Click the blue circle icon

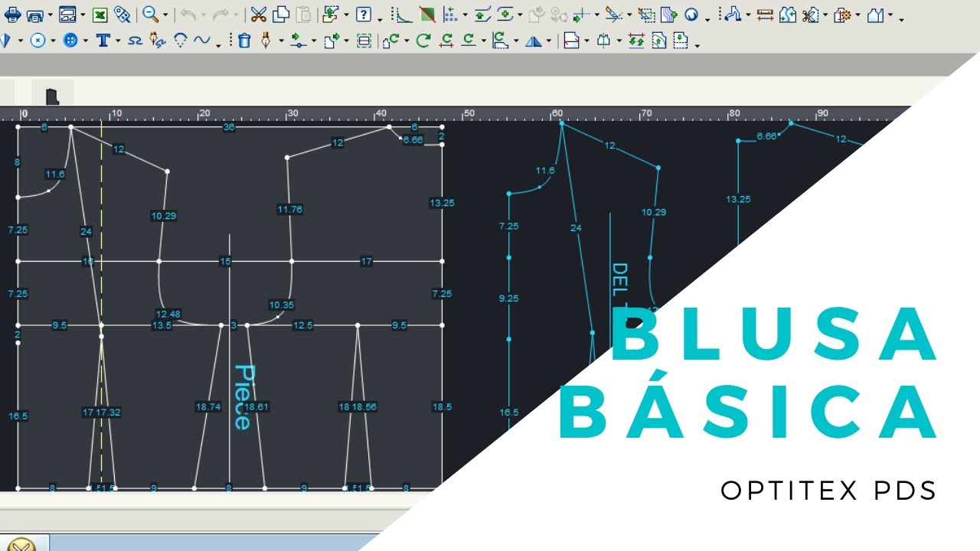click(x=692, y=15)
